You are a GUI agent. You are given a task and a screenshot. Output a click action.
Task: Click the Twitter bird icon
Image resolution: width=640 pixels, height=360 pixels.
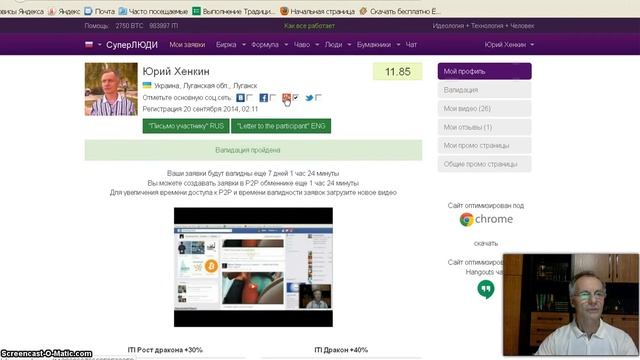(309, 98)
